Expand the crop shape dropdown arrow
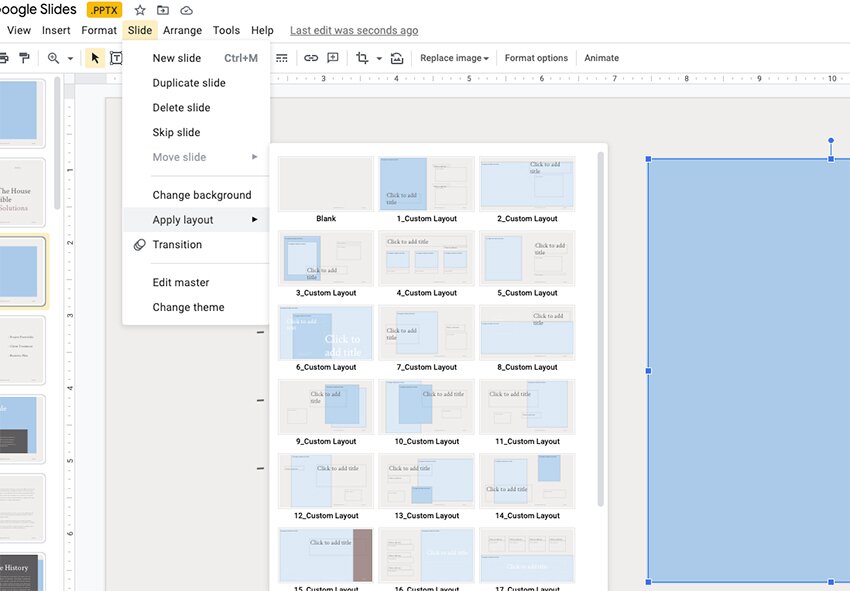The width and height of the screenshot is (850, 591). click(x=379, y=59)
